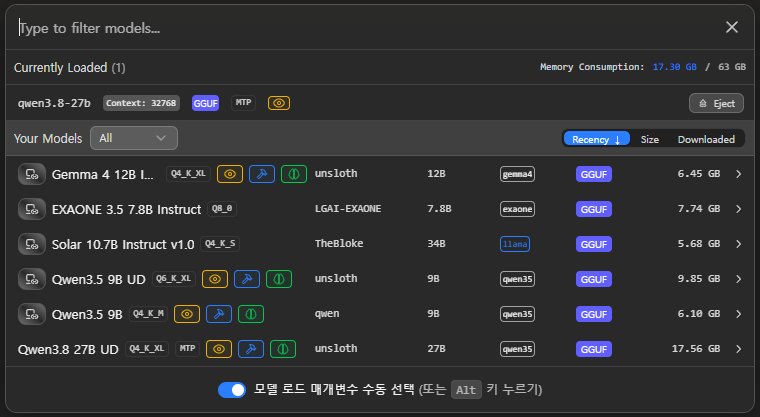This screenshot has height=417, width=760.
Task: Click the Qwen3.5 9B UD model icon
Action: (32, 279)
